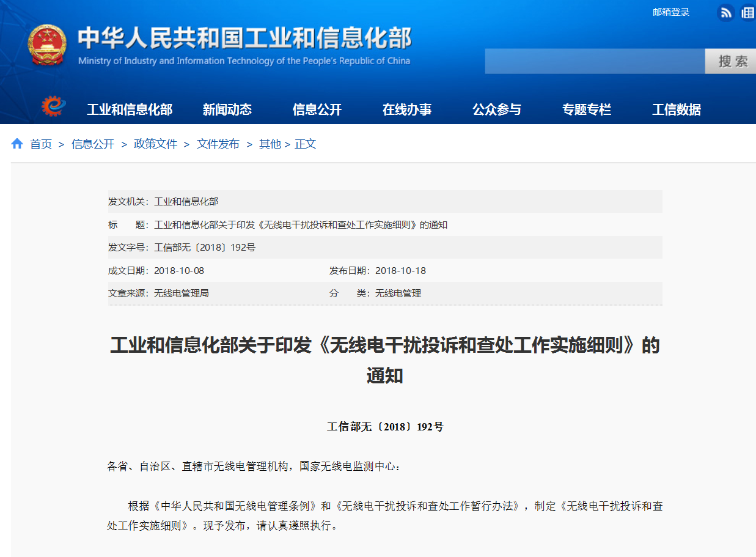Image resolution: width=756 pixels, height=557 pixels.
Task: Click the salutation line 各省、自治区、直辖市
Action: point(255,467)
